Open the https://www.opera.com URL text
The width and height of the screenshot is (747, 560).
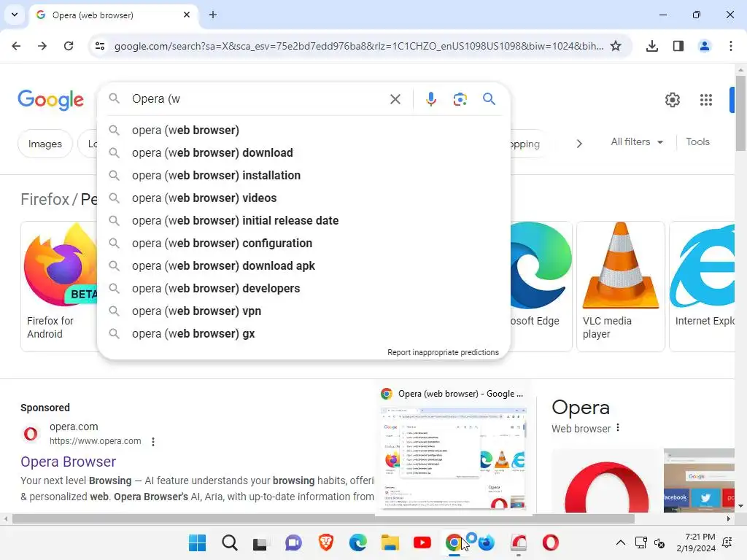[x=96, y=441]
